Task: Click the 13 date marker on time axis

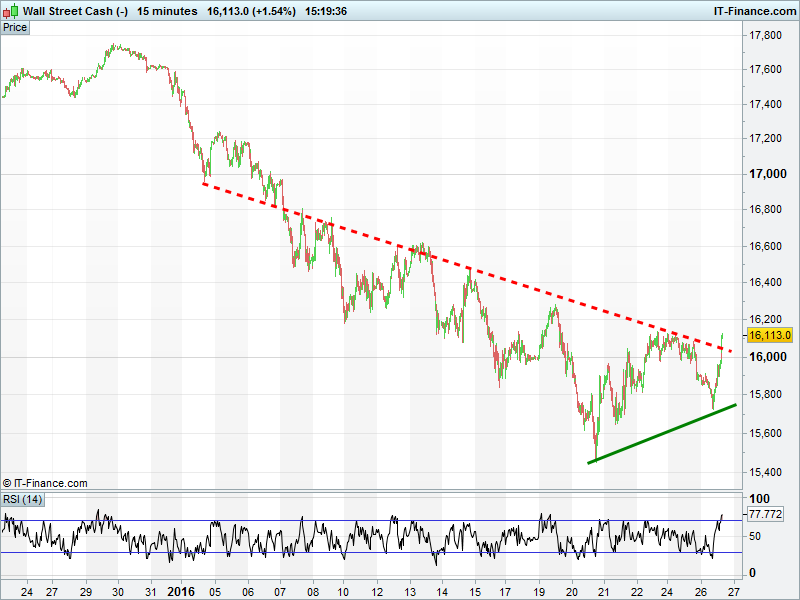Action: [409, 591]
